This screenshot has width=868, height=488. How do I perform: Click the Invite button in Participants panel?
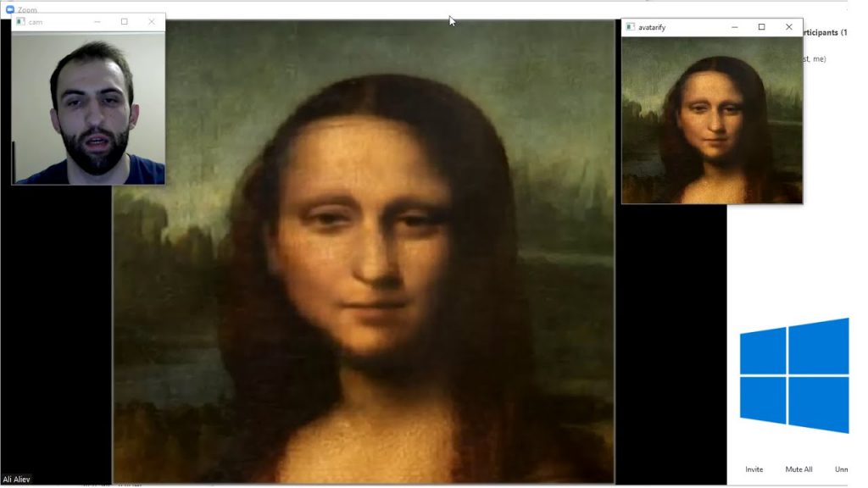point(754,469)
